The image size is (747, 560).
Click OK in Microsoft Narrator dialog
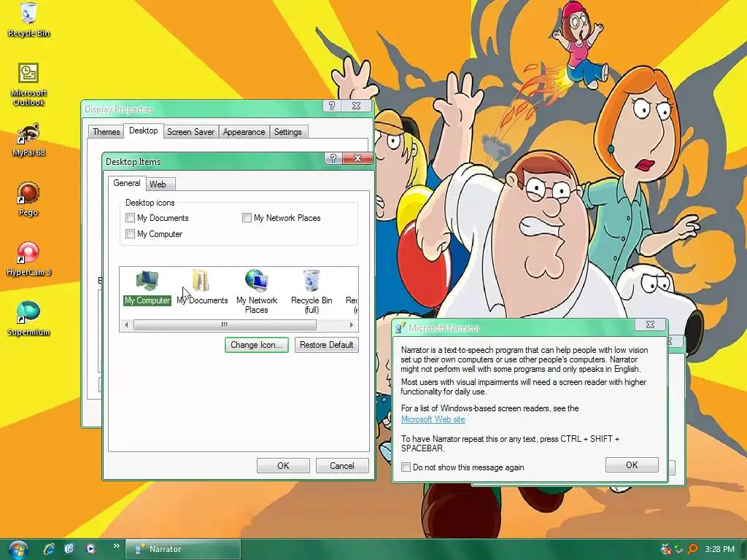(x=632, y=464)
